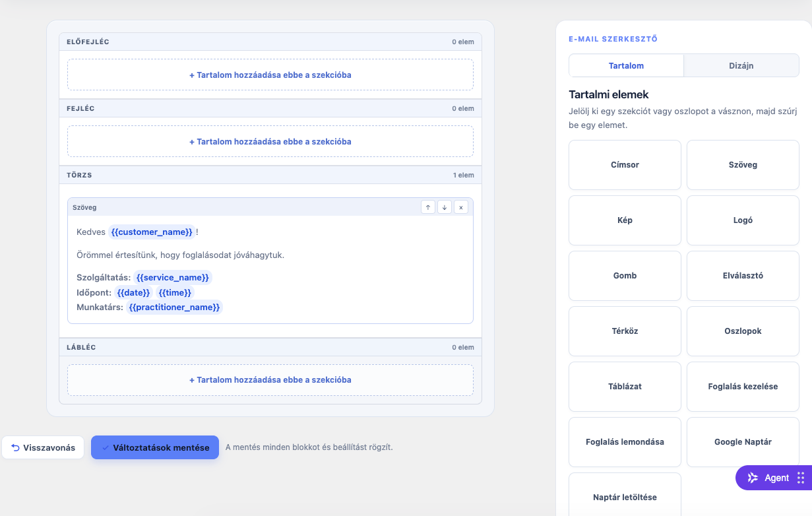The height and width of the screenshot is (516, 812).
Task: Click the {{practitioner_name}} variable chip
Action: (174, 307)
